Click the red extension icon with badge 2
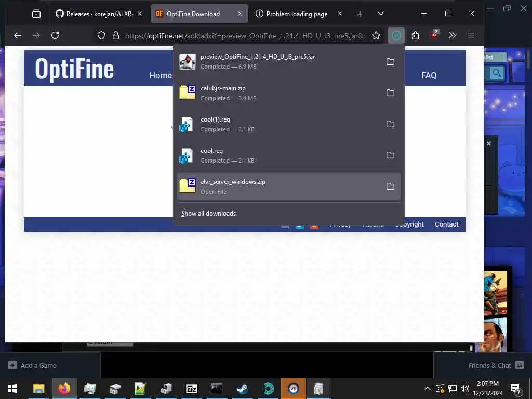The width and height of the screenshot is (532, 399). [434, 35]
